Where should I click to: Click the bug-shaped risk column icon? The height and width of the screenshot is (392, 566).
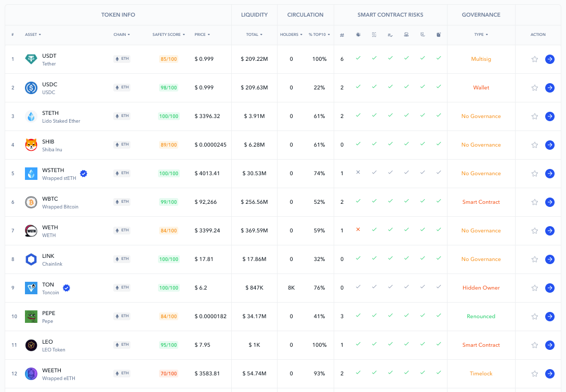[358, 35]
